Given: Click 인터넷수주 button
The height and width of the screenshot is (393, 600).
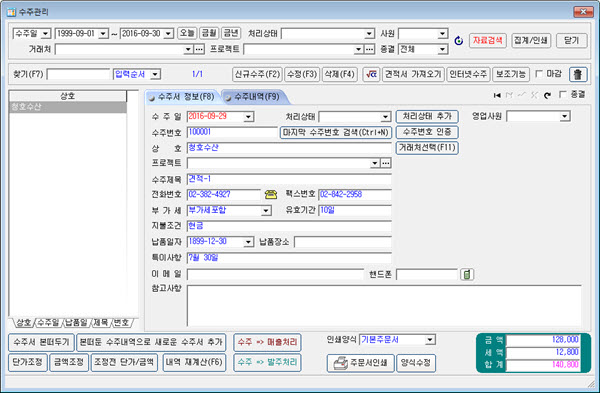Looking at the screenshot, I should click(x=468, y=74).
